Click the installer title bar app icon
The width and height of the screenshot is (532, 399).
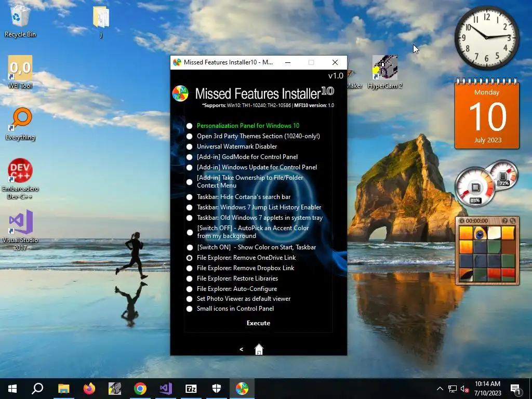pos(177,62)
